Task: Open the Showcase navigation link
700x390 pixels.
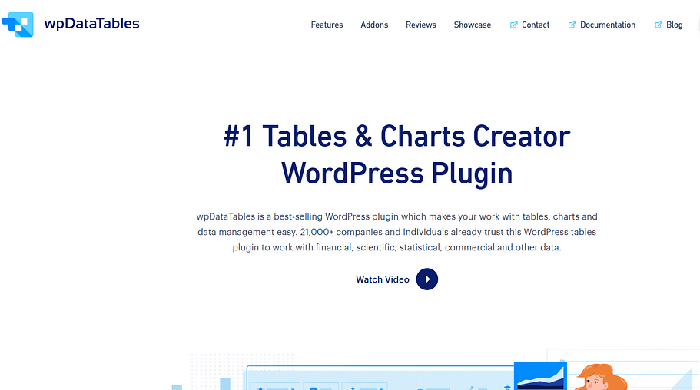Action: [472, 25]
